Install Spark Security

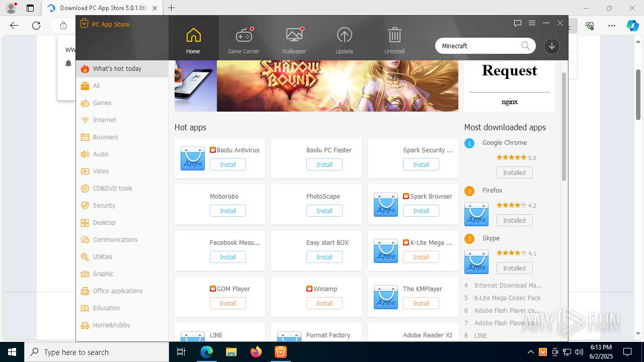tap(421, 165)
